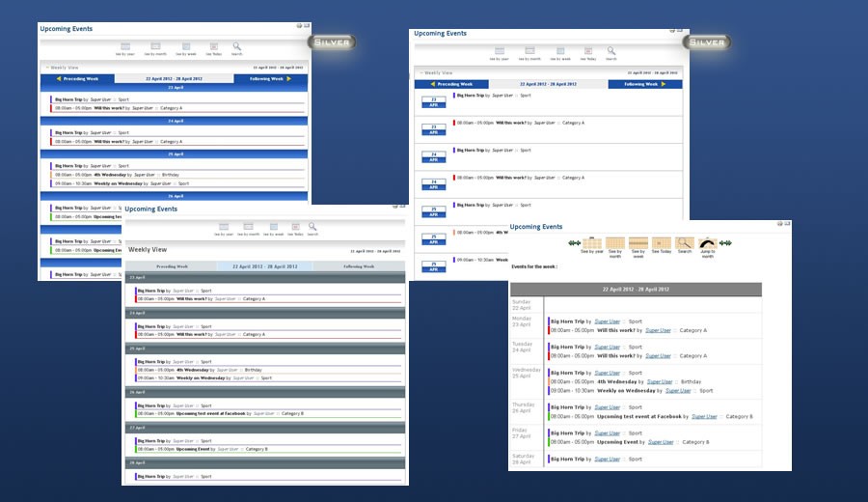Screen dimensions: 868x502
Task: Click the 'See by month' icon in the top-left panel
Action: tap(153, 46)
